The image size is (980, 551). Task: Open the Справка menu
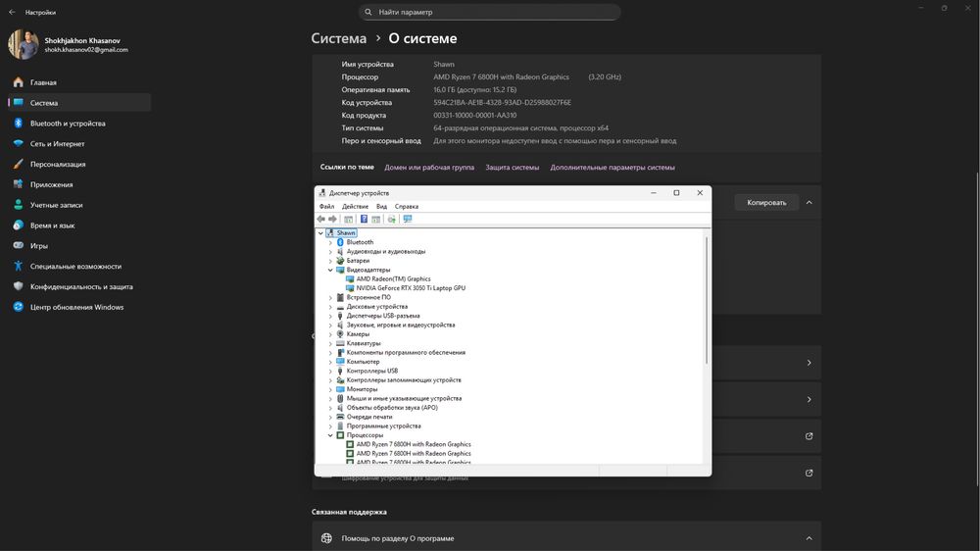pos(407,207)
